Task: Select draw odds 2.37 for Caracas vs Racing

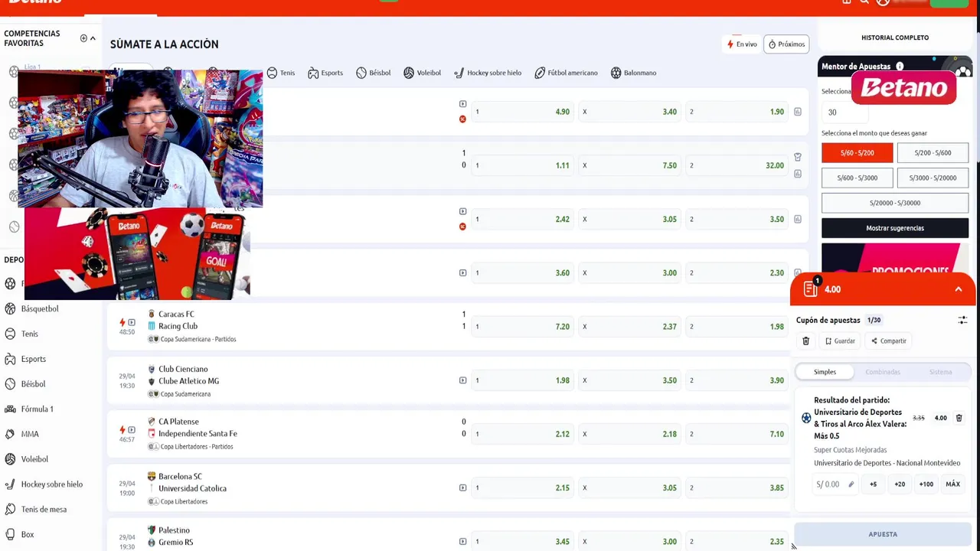Action: 629,327
